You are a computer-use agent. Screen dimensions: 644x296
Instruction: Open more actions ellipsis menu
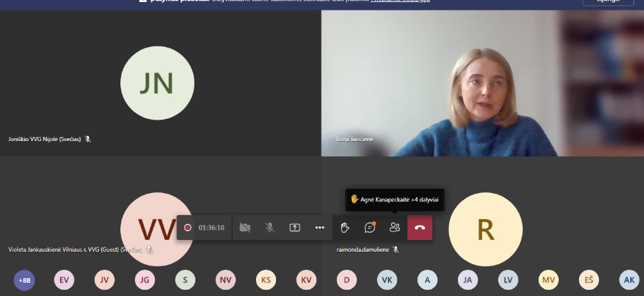(320, 228)
